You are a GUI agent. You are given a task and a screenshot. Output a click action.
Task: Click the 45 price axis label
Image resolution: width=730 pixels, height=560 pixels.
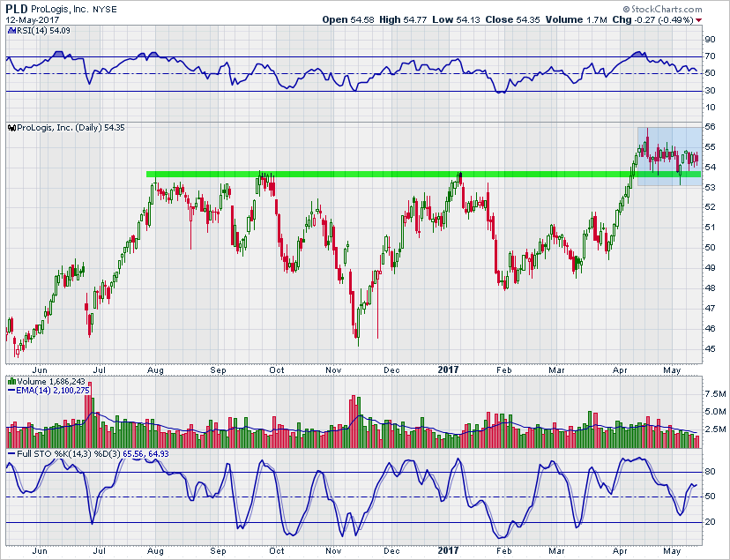point(710,348)
